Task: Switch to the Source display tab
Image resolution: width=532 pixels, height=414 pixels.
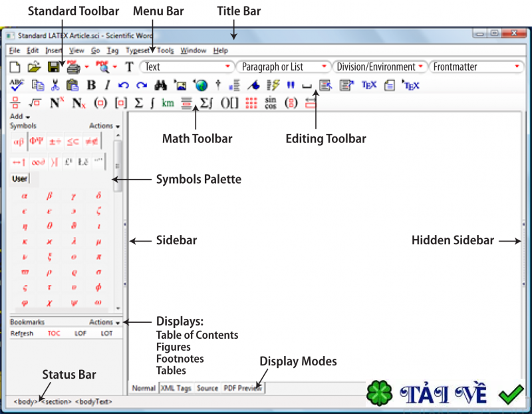Action: tap(207, 388)
